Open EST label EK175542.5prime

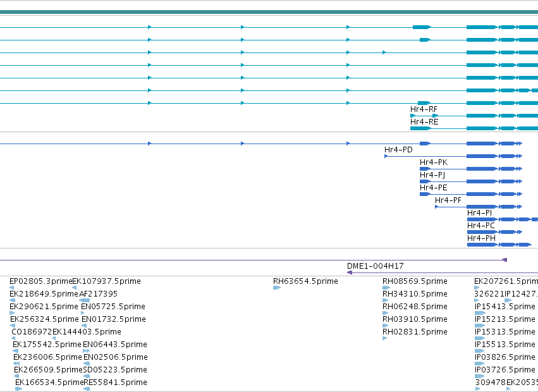coord(47,345)
